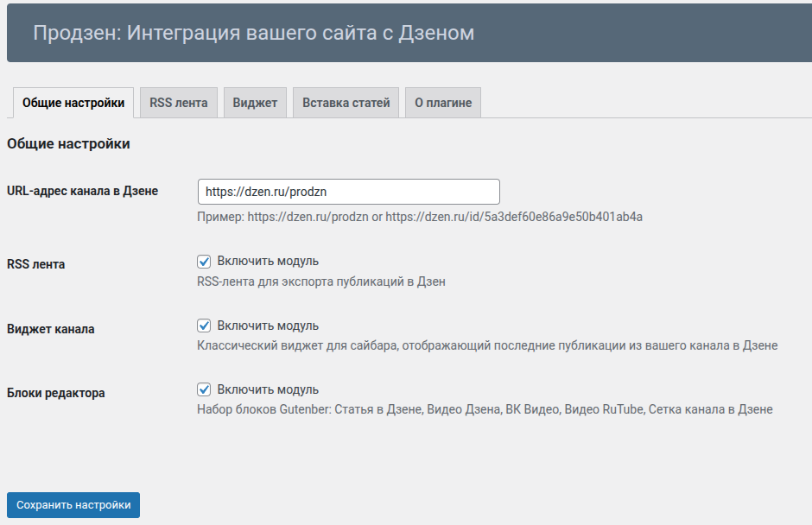Click the RSS-лента export description text

point(321,281)
